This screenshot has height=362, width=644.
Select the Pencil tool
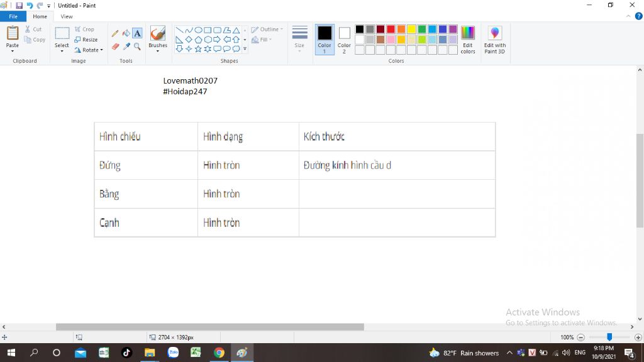pos(115,33)
